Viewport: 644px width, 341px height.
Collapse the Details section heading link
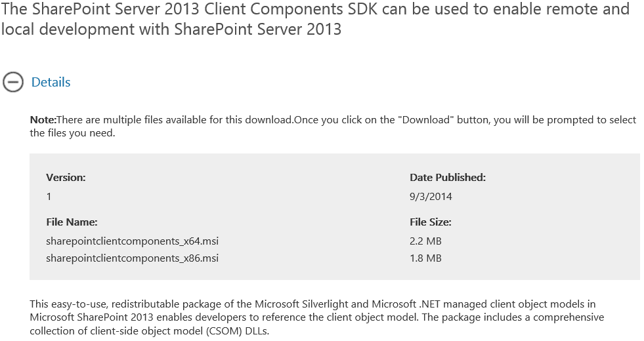click(x=51, y=82)
